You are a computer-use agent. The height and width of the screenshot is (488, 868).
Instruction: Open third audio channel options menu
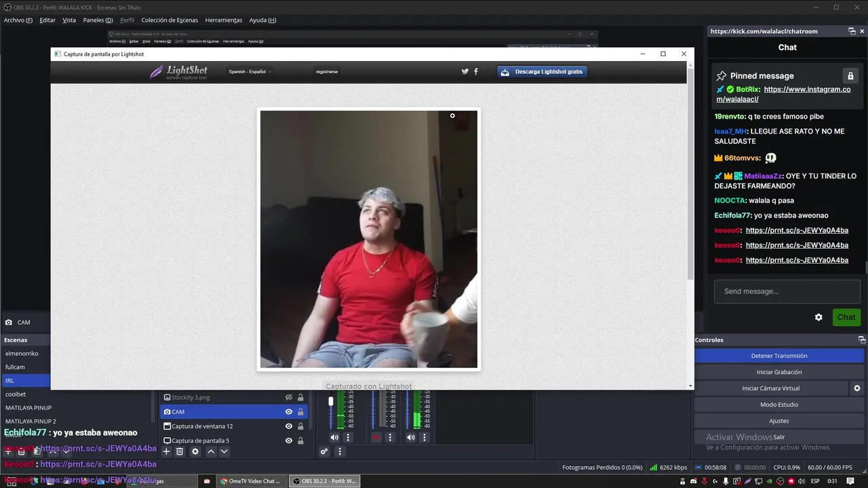click(x=425, y=438)
